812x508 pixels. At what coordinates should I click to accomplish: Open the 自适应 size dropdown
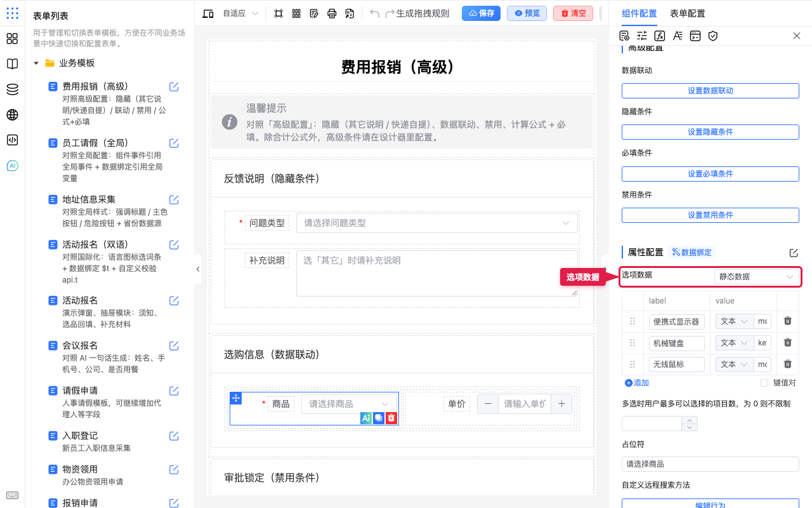[241, 13]
